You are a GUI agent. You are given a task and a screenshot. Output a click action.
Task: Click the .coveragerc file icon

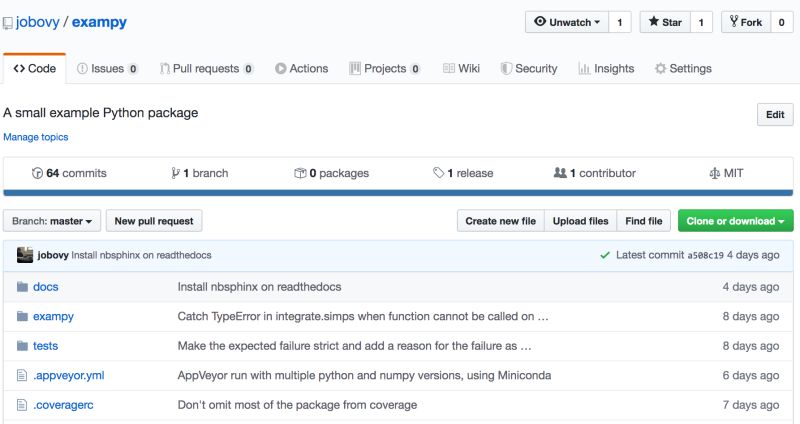22,405
